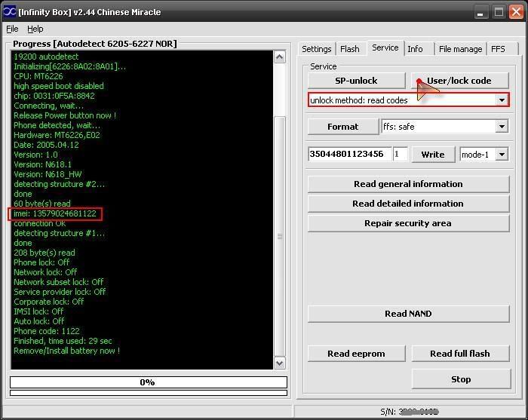Click the IMSI lock: Off line
528x420 pixels.
pos(38,311)
